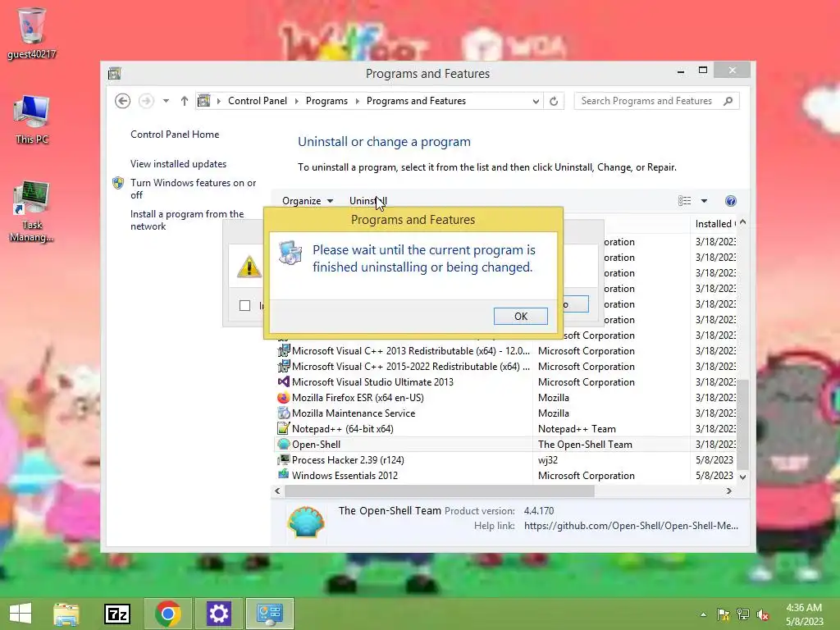Open the Open-Shell GitHub help link

pyautogui.click(x=631, y=526)
